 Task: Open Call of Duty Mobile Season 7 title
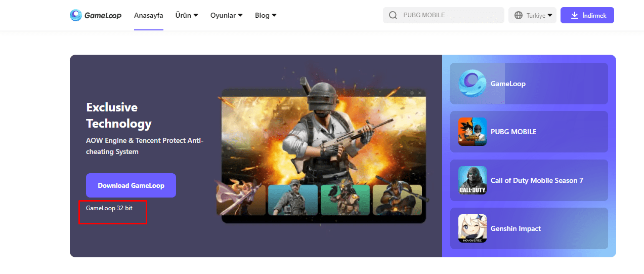point(537,180)
